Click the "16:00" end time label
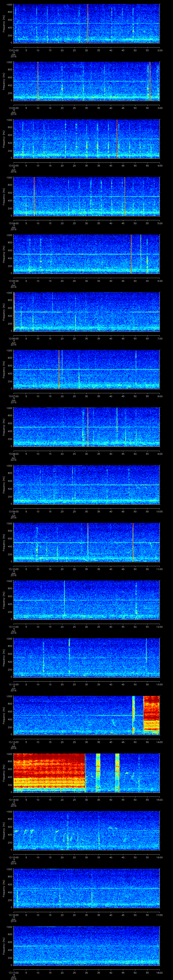The width and height of the screenshot is (173, 980). click(x=159, y=857)
